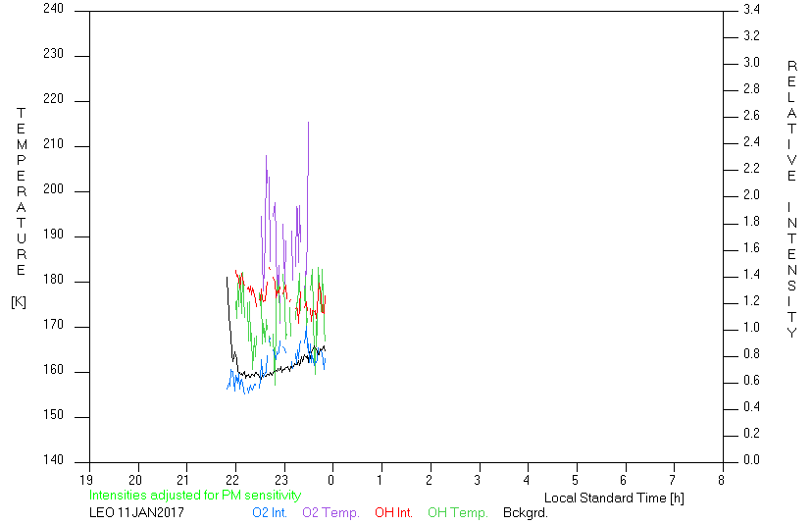812x525 pixels.
Task: Click relative intensity value 1.8
Action: click(x=751, y=222)
